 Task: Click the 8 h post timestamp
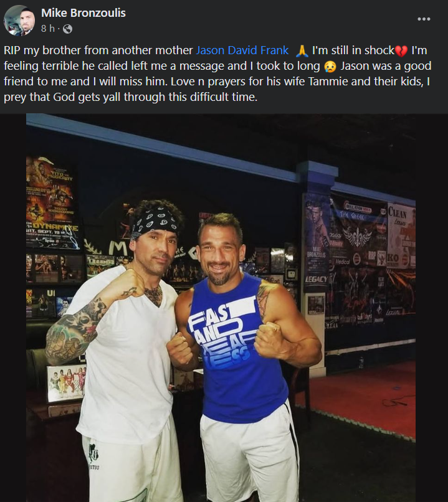click(48, 29)
